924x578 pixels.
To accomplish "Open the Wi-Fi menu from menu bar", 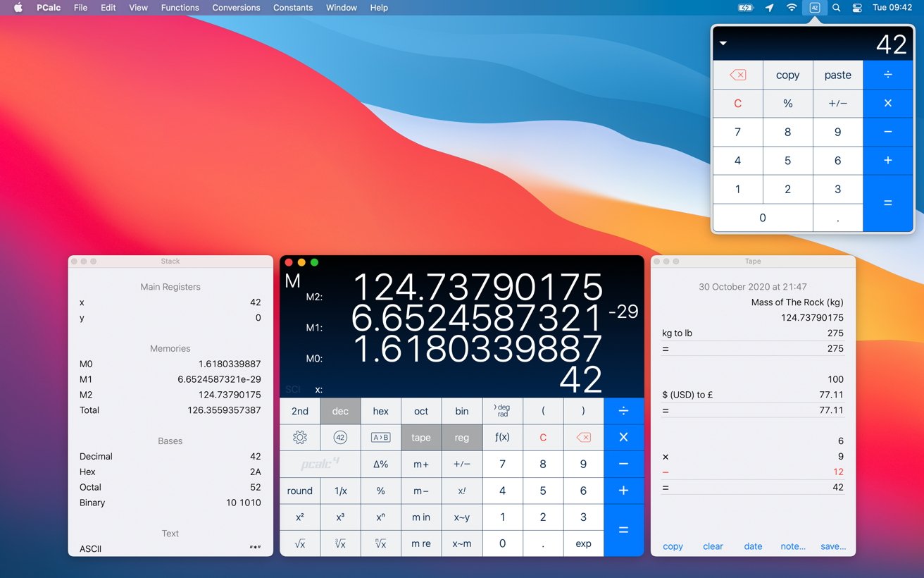I will point(792,8).
